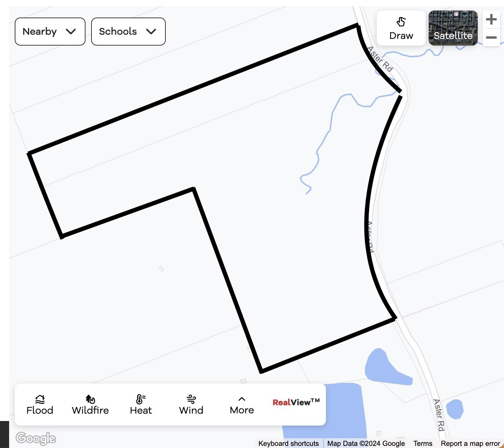Screen dimensions: 504x448
Task: Click the RealView™ tab
Action: (x=296, y=402)
